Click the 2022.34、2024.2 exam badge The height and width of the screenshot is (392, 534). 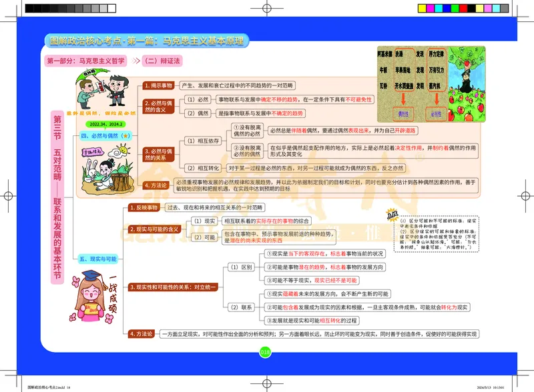[x=106, y=124]
